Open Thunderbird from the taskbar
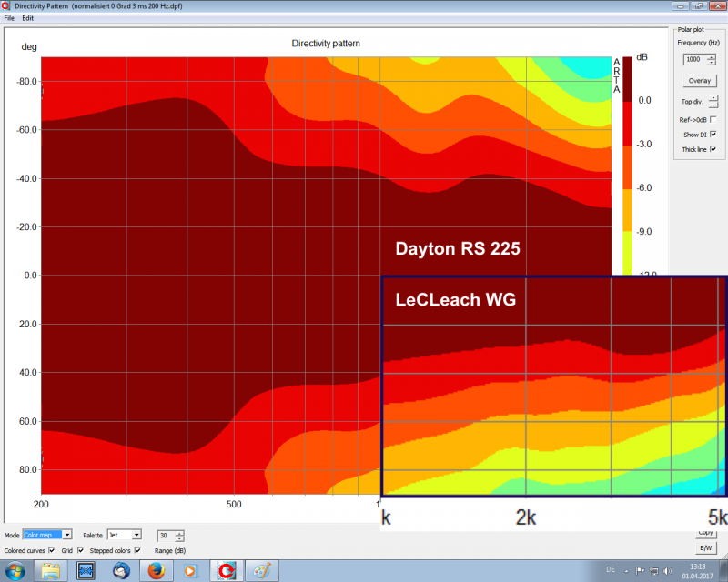The height and width of the screenshot is (582, 728). (121, 570)
